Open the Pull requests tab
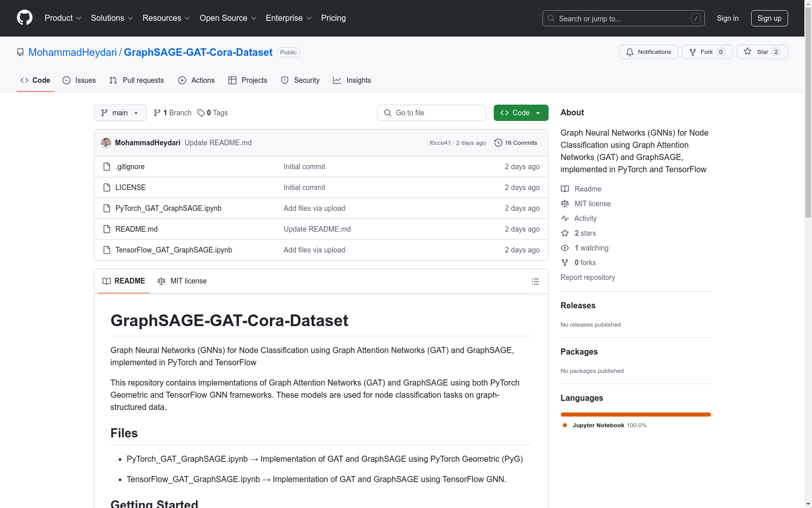The image size is (812, 508). (137, 80)
